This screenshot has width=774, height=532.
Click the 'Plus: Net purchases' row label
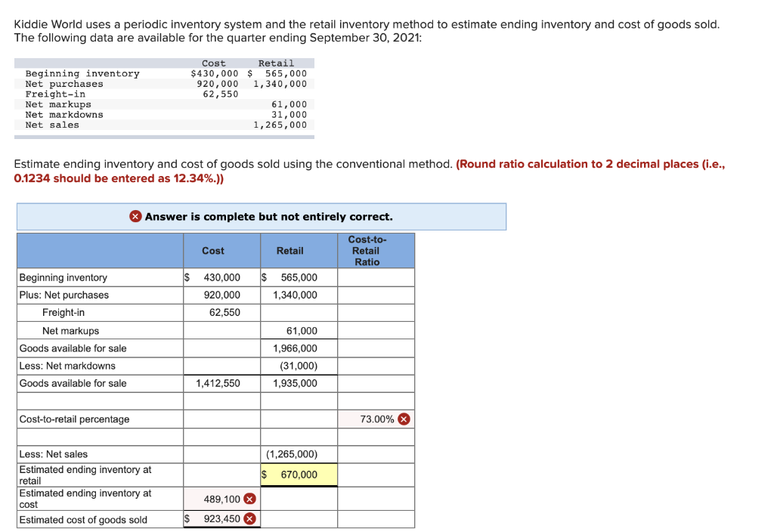coord(64,295)
